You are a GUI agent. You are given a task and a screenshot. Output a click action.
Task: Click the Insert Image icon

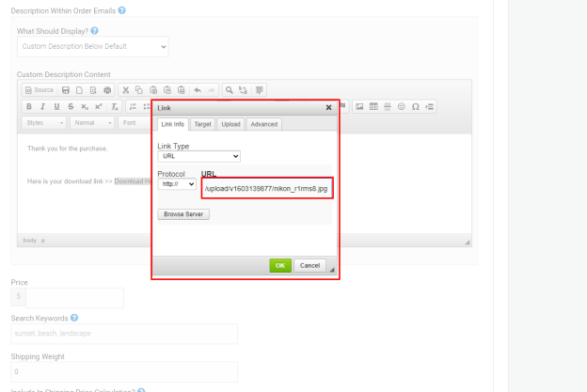(359, 106)
